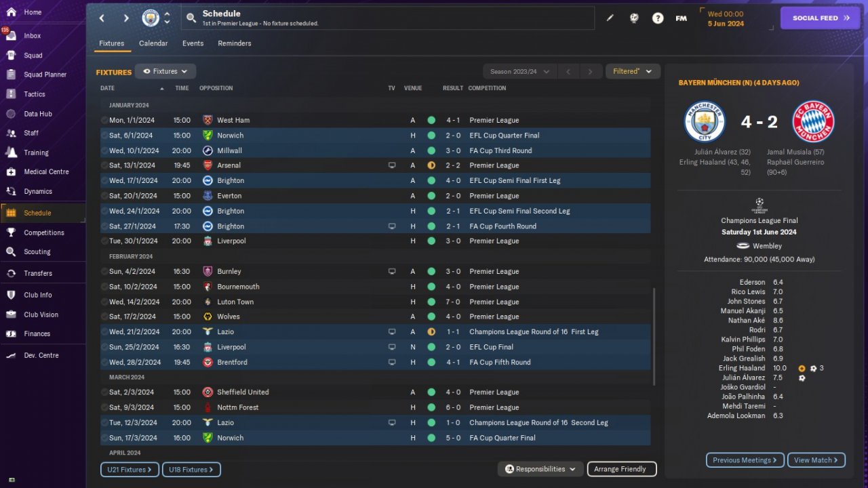The height and width of the screenshot is (488, 868).
Task: Open the Filtered dropdown
Action: point(633,71)
